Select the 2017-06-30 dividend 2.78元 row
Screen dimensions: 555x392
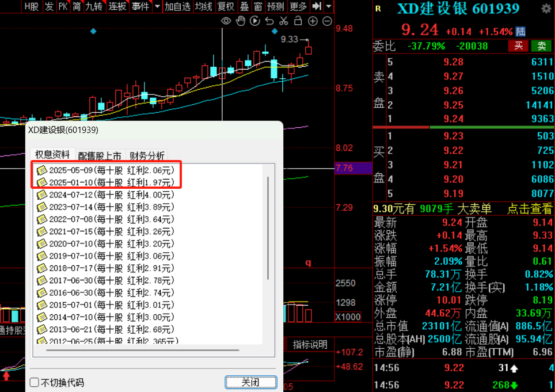pos(106,280)
